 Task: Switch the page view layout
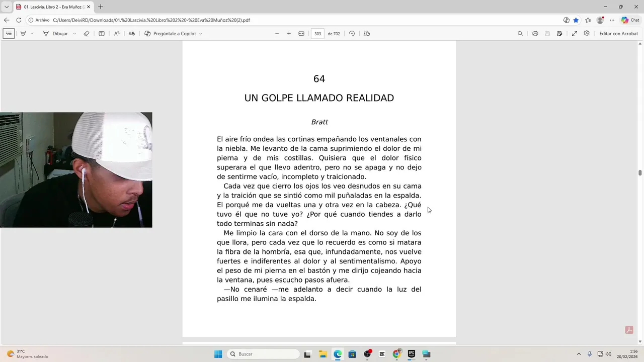click(367, 34)
